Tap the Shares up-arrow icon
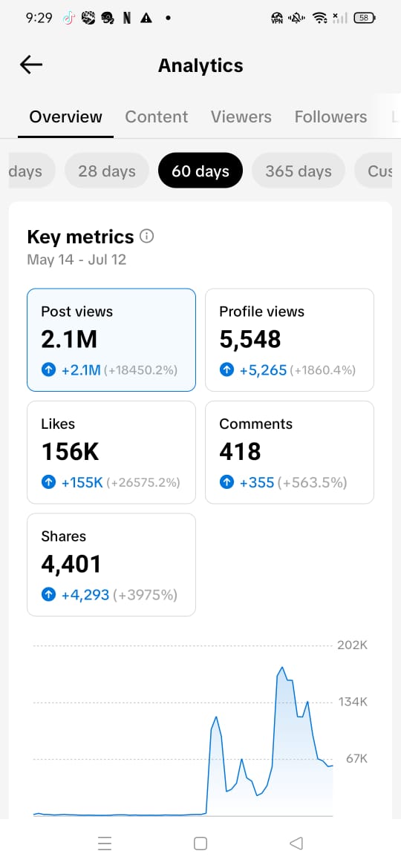The image size is (401, 868). (49, 595)
